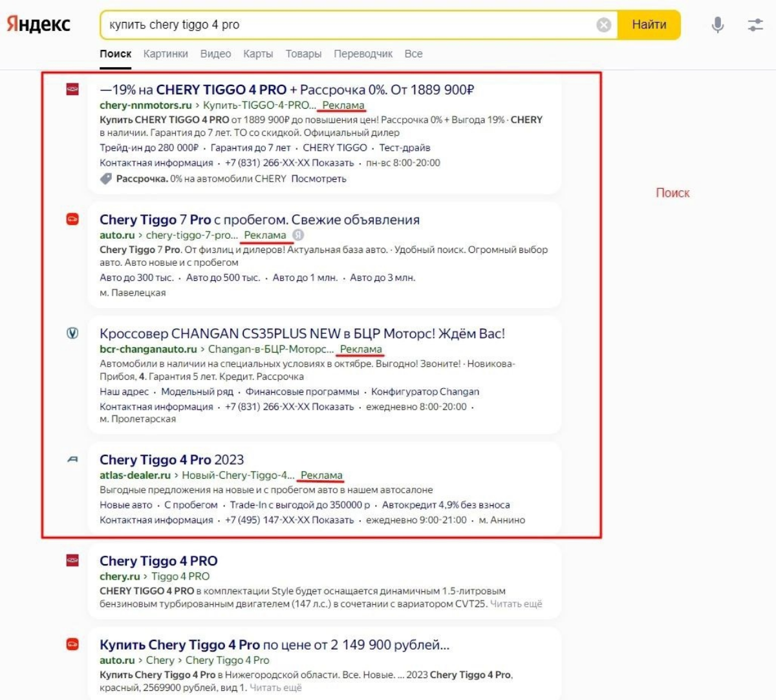
Task: Click 'Chery Tiggo 4 Pro' breadcrumb at auto.ru
Action: coord(228,661)
